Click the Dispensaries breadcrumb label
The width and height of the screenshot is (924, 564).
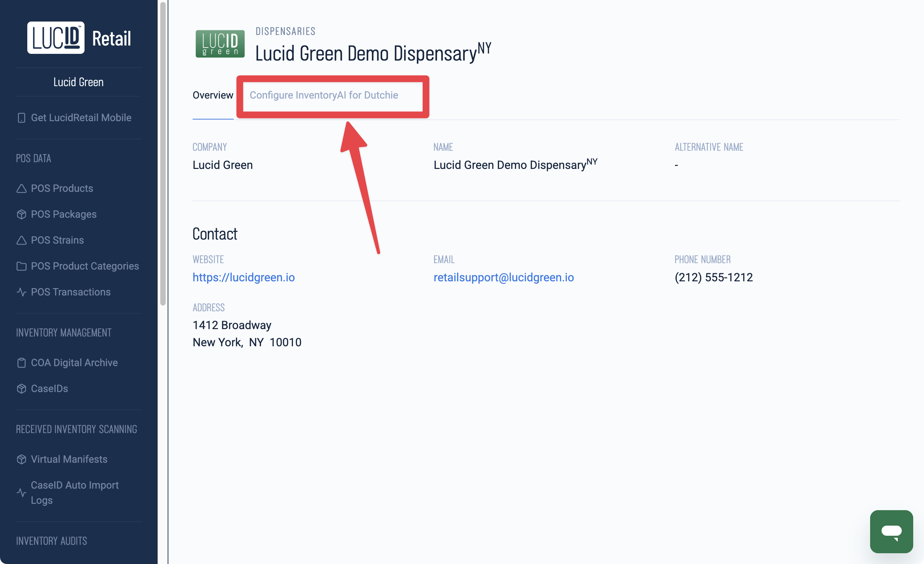285,31
